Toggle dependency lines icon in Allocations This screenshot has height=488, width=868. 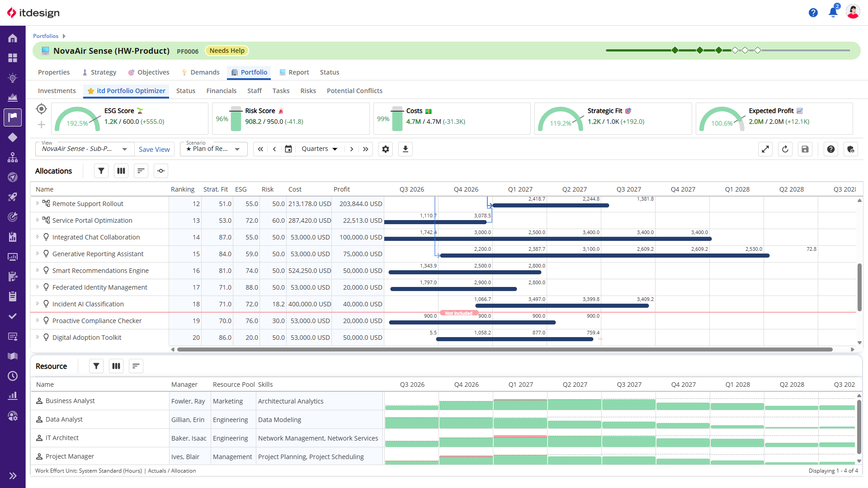coord(161,171)
